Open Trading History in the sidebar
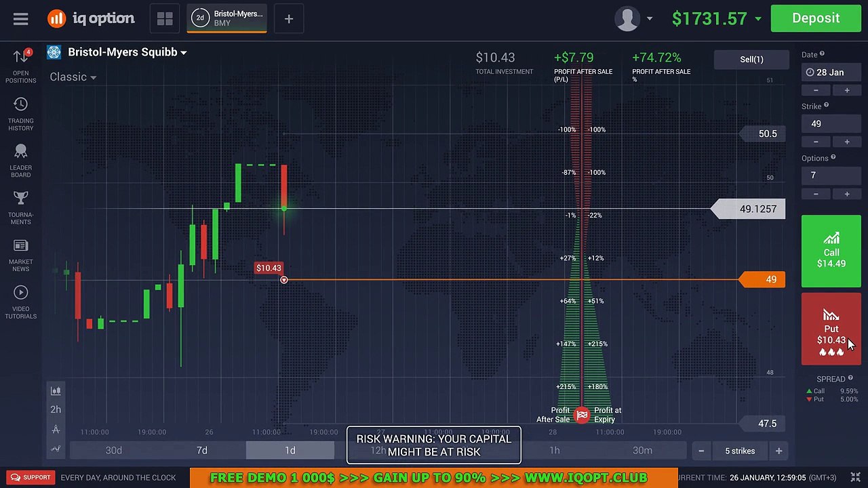 (x=21, y=113)
